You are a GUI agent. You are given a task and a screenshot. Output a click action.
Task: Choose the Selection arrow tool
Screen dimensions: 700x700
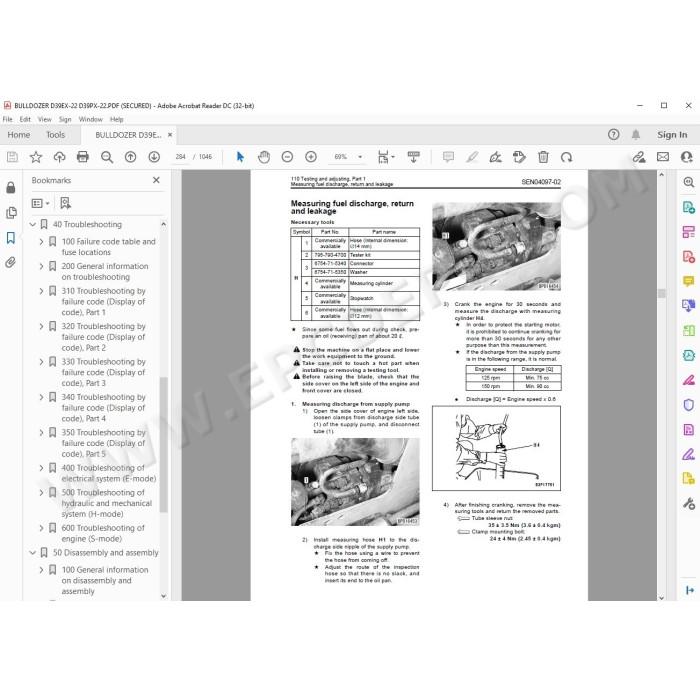[240, 157]
